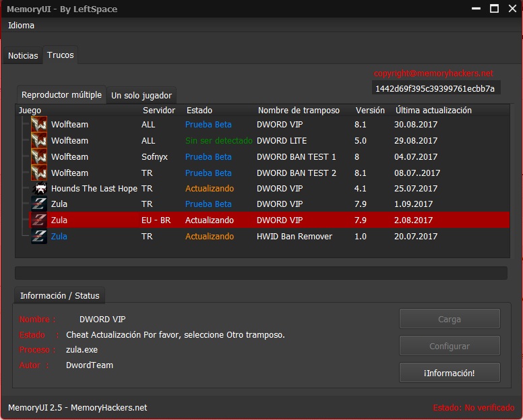Image resolution: width=523 pixels, height=420 pixels.
Task: Click the Wolfteam icon in the Sofnyx row
Action: coord(39,156)
